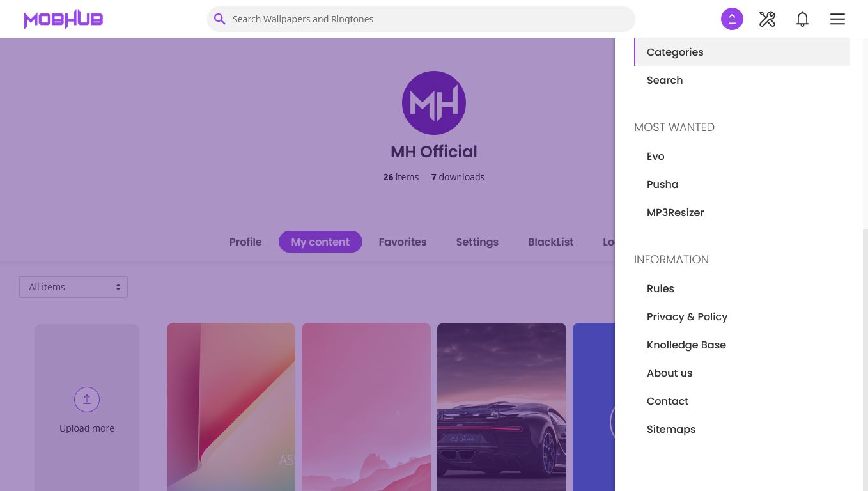Viewport: 868px width, 491px height.
Task: Click the Upload more arrow icon
Action: click(x=87, y=400)
